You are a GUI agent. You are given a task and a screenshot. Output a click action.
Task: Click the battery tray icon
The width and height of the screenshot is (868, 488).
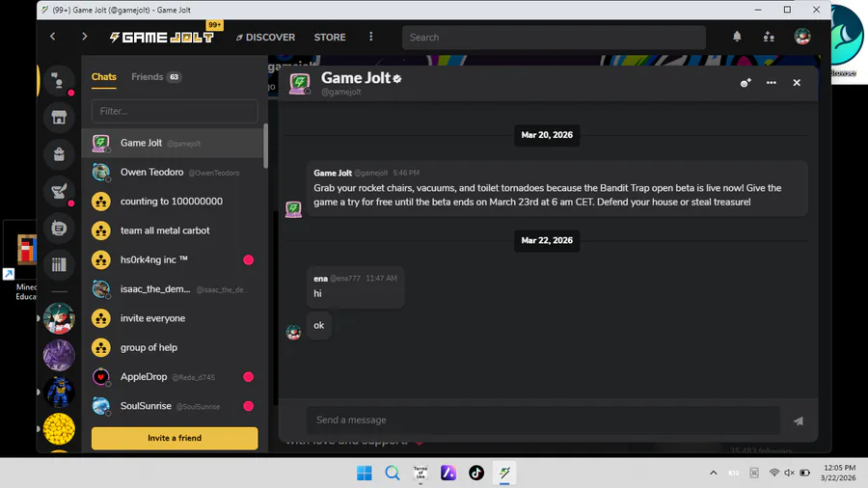(x=805, y=473)
